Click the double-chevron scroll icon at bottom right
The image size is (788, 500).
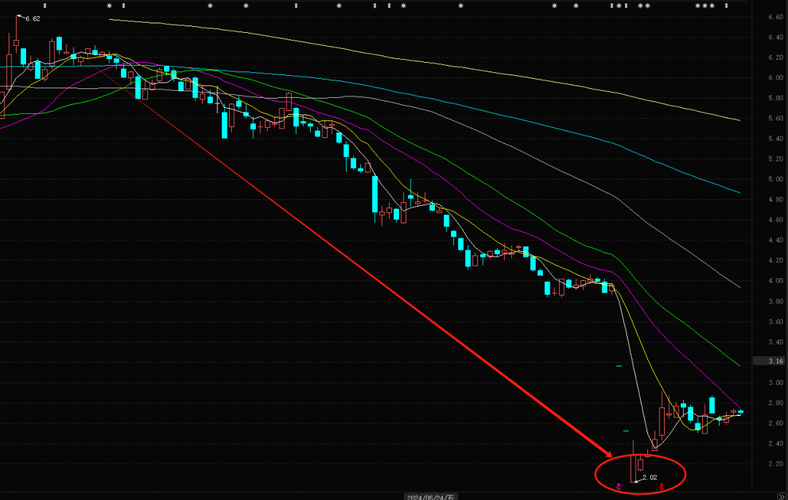(782, 496)
